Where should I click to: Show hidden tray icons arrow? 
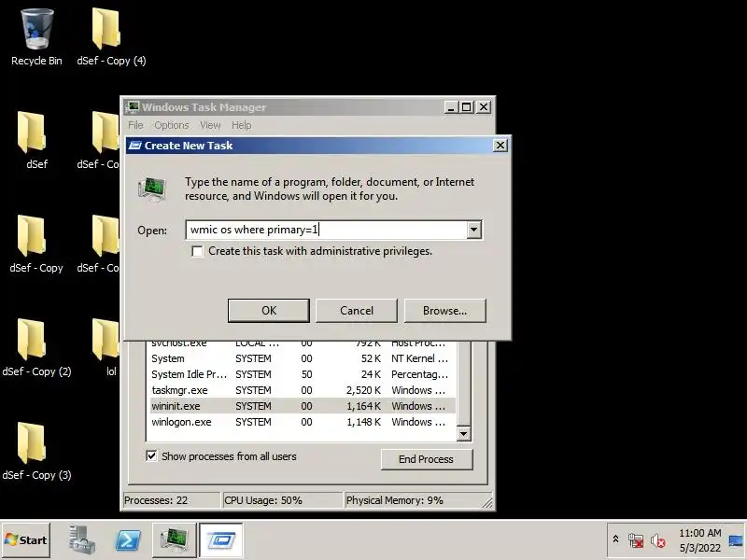[615, 539]
